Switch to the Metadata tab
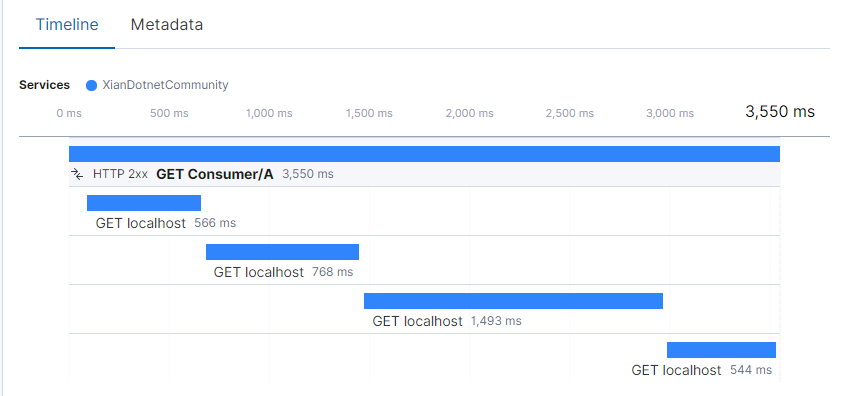 [x=167, y=25]
